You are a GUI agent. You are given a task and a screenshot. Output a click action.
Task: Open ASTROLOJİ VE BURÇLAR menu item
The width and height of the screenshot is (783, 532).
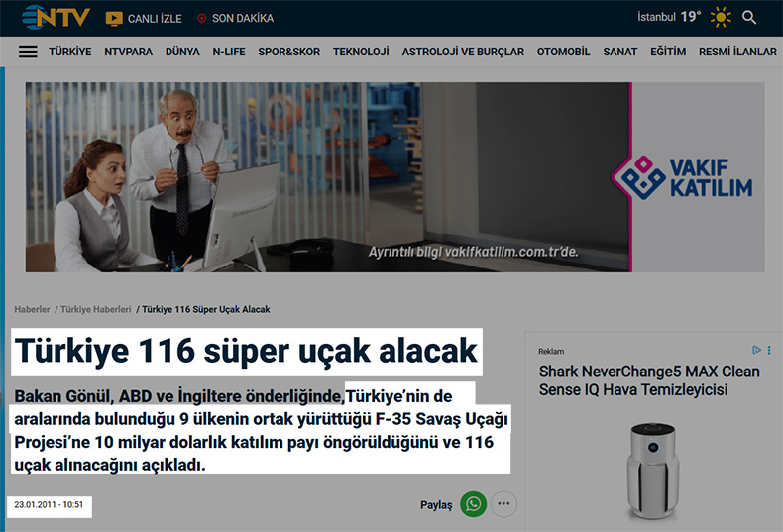tap(463, 52)
